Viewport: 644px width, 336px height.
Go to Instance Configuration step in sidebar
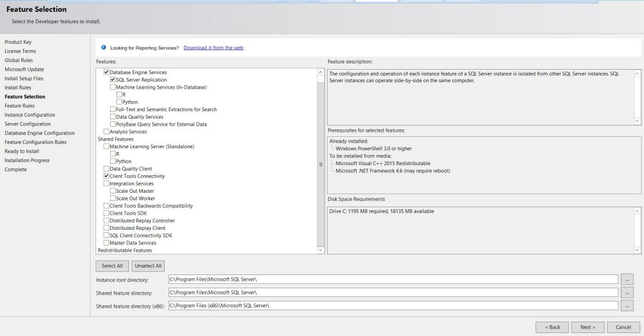point(30,115)
